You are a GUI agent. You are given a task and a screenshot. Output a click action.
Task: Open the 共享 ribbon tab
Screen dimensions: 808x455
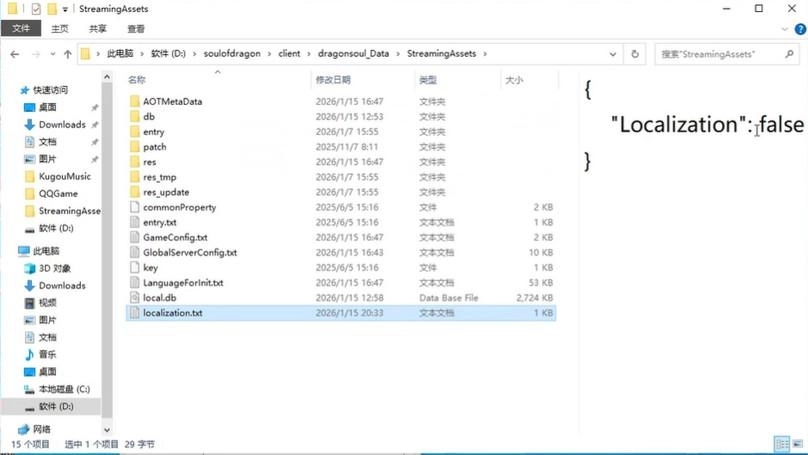point(97,29)
